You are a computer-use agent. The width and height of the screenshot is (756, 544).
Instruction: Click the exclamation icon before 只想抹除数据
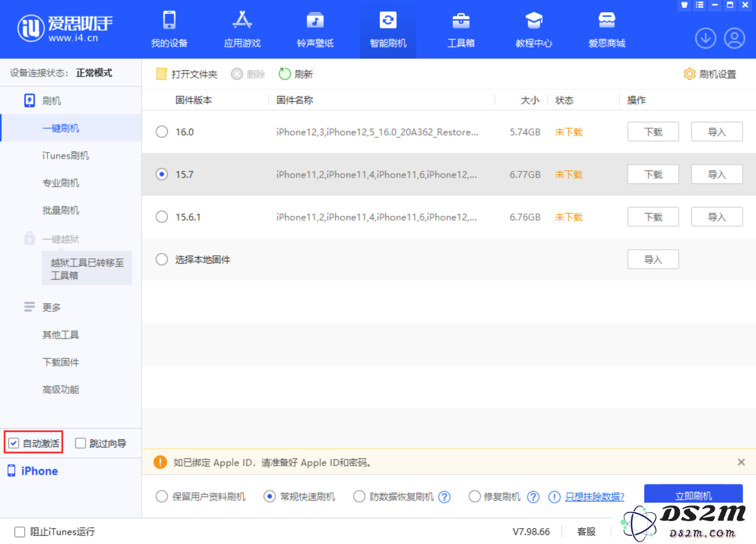tap(554, 497)
